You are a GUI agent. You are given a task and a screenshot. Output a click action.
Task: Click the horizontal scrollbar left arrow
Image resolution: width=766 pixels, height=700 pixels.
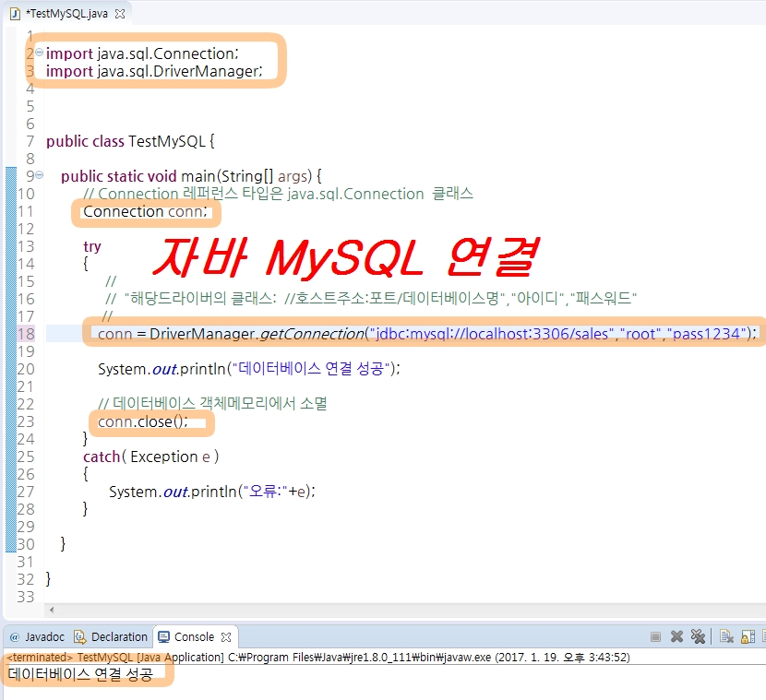point(50,610)
